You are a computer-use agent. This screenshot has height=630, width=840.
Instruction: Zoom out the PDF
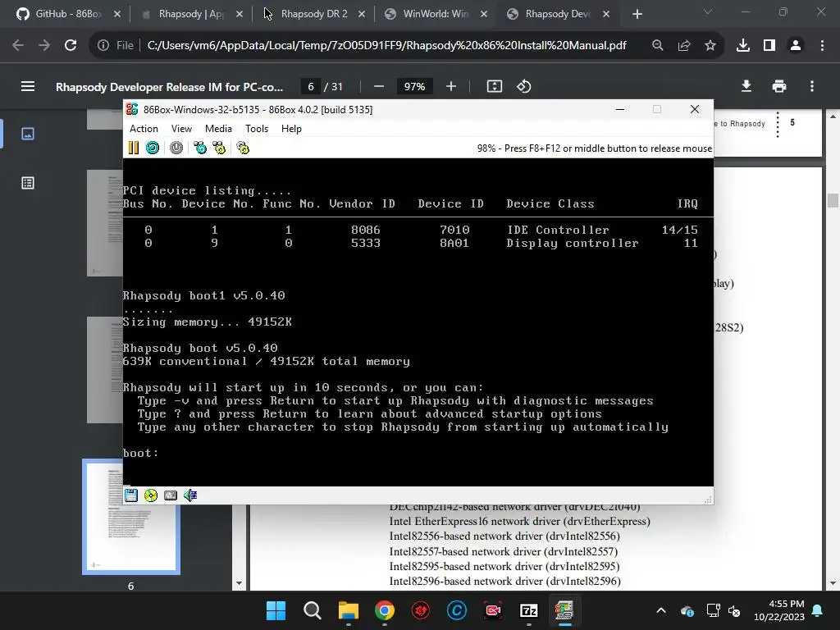pos(379,86)
